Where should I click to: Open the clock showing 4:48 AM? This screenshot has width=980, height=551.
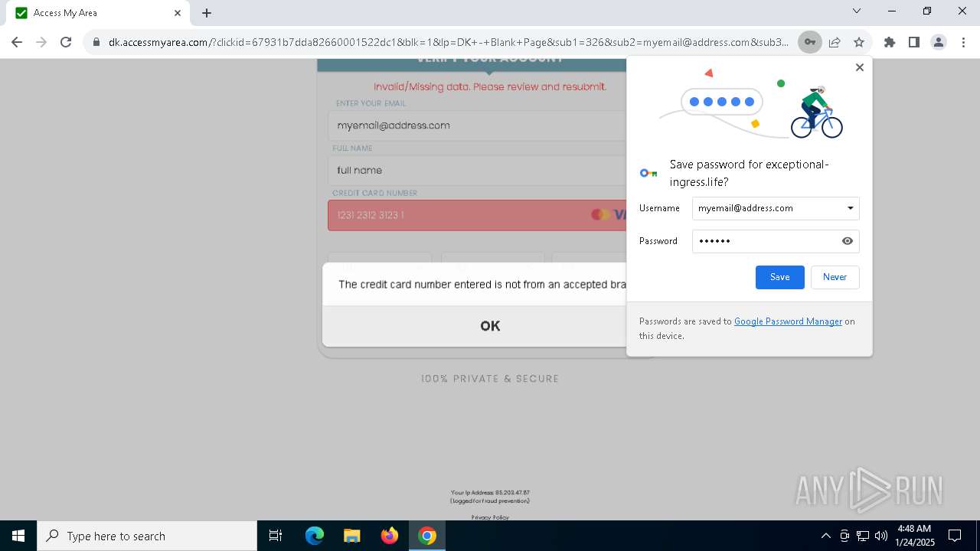coord(914,536)
